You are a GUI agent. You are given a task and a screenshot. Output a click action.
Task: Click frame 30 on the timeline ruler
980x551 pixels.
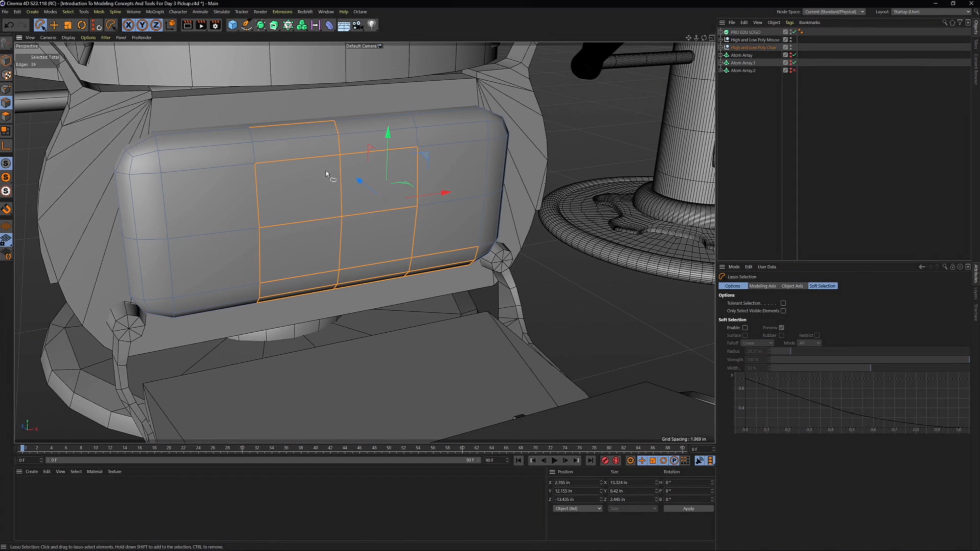(242, 448)
